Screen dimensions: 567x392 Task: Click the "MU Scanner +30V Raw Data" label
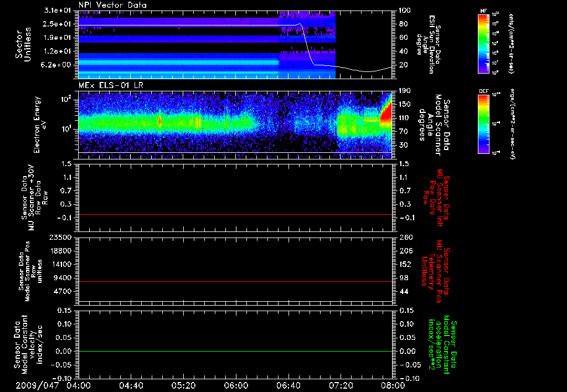coord(35,198)
